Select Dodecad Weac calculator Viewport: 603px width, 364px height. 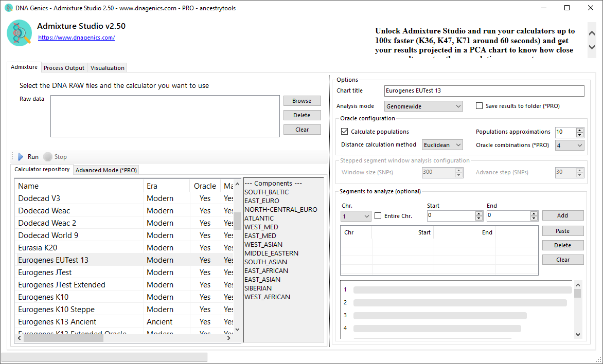point(124,211)
